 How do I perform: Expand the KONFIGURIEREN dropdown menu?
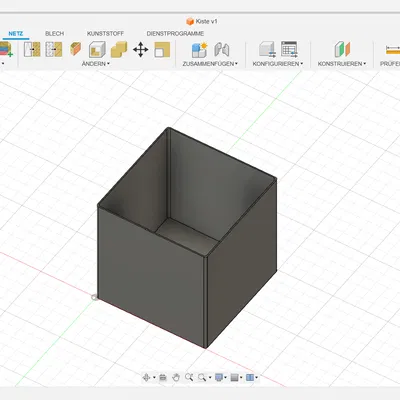click(278, 64)
